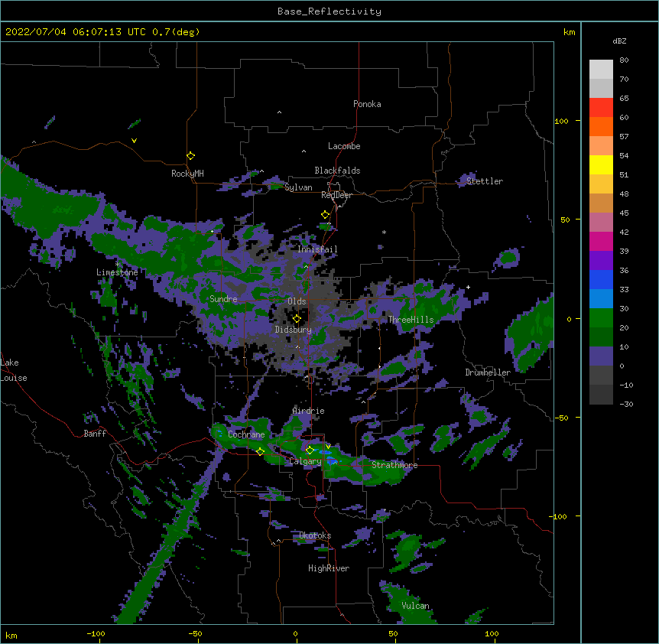The height and width of the screenshot is (644, 659).
Task: Click the RockyMH label
Action: click(x=187, y=174)
